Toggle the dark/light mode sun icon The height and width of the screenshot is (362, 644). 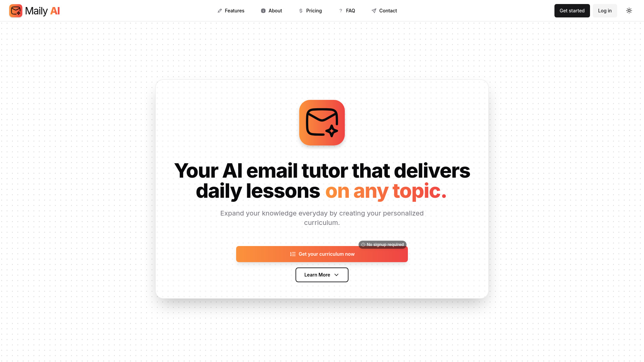[629, 11]
